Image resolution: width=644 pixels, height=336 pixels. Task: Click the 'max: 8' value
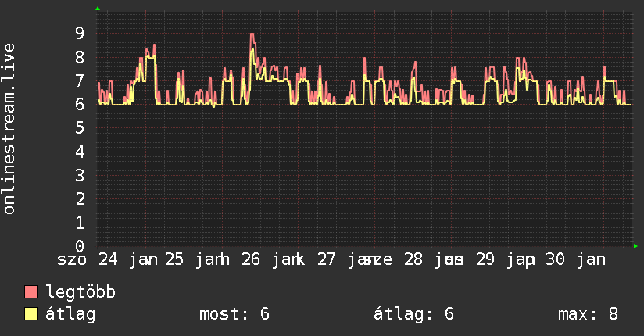pos(589,314)
